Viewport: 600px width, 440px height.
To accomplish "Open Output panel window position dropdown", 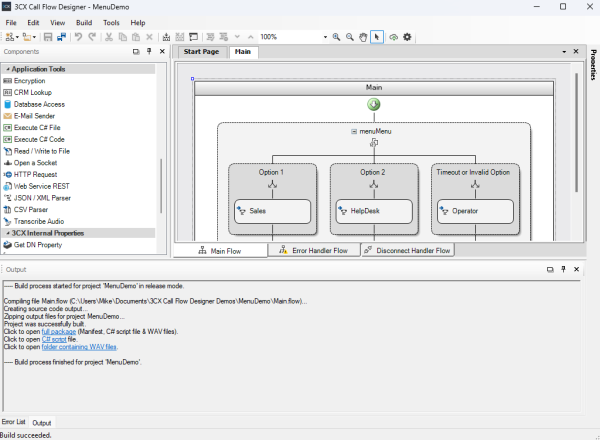I will (550, 269).
